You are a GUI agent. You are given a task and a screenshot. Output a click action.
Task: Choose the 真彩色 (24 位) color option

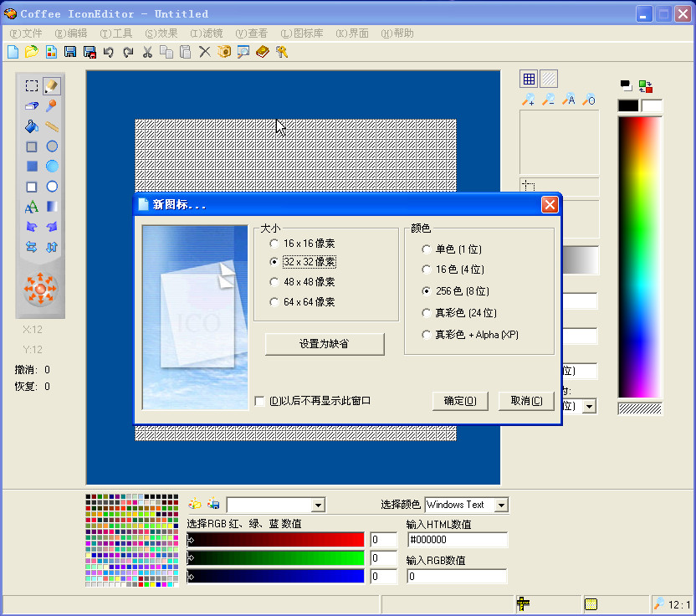click(427, 312)
